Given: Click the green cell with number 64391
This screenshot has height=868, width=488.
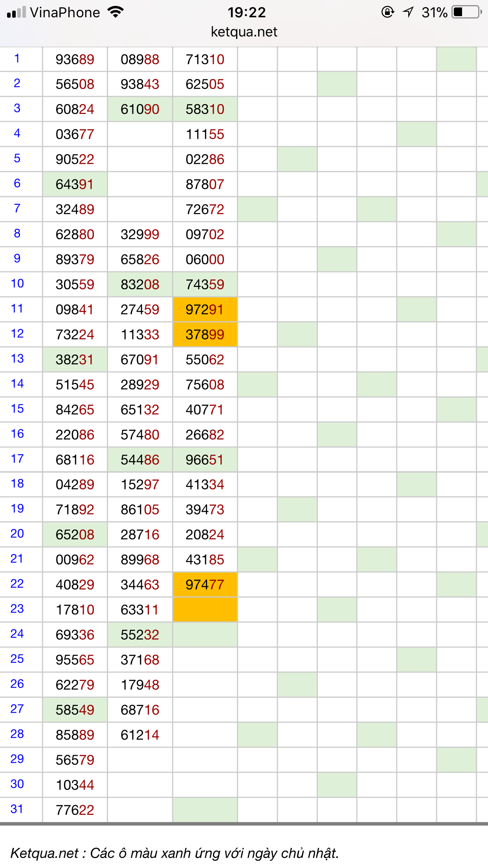Looking at the screenshot, I should 75,184.
